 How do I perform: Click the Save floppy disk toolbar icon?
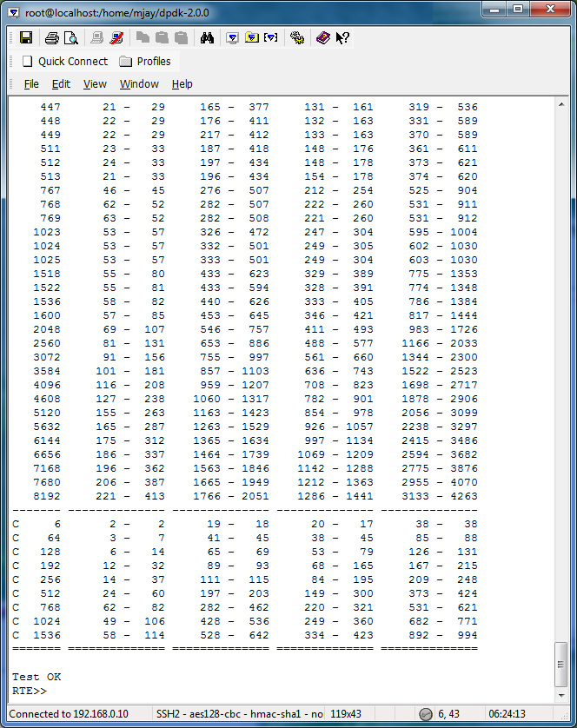point(26,37)
